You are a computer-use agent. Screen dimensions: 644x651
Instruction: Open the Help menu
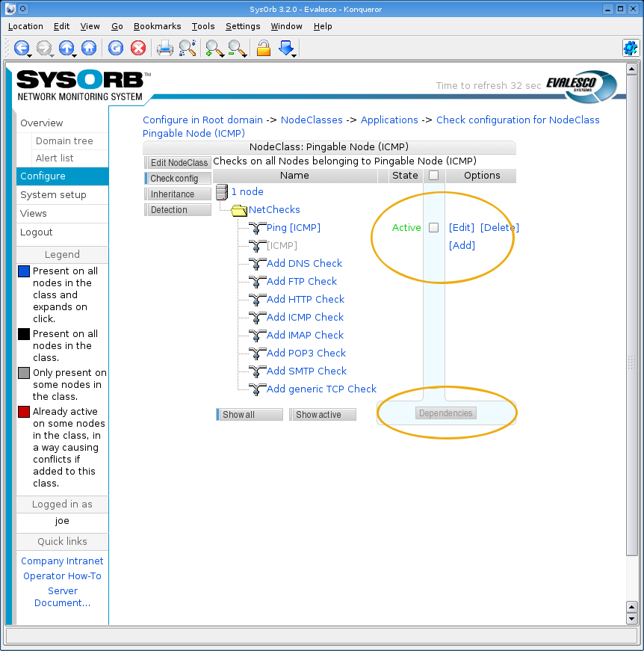pos(323,26)
